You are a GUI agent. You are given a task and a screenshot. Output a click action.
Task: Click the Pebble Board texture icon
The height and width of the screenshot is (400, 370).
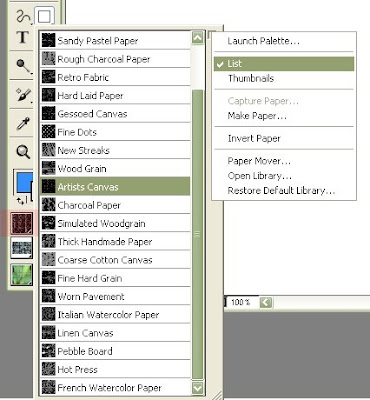click(x=48, y=351)
